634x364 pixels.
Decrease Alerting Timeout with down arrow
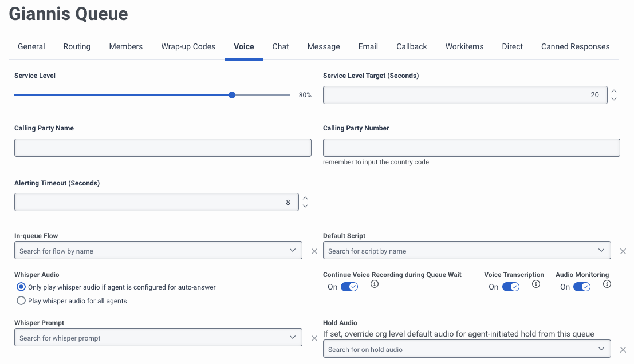[305, 206]
